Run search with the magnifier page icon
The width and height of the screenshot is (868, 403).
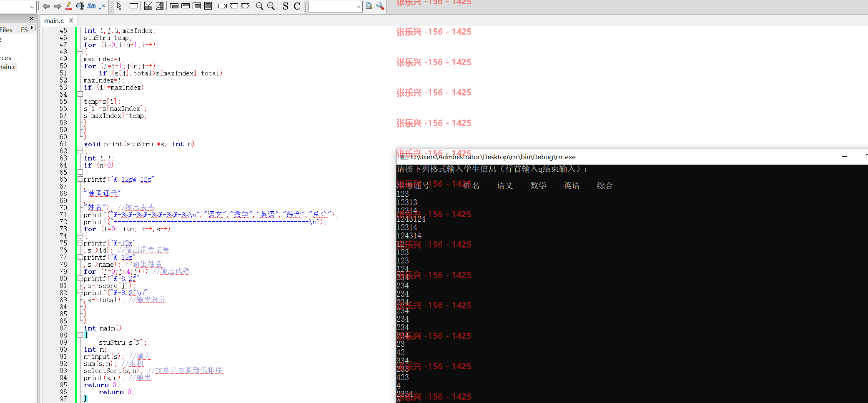click(x=369, y=6)
